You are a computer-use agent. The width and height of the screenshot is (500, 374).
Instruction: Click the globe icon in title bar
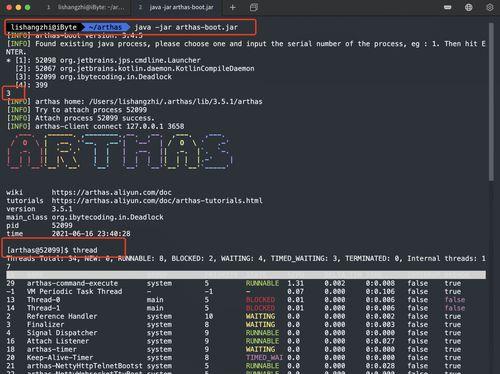(469, 7)
